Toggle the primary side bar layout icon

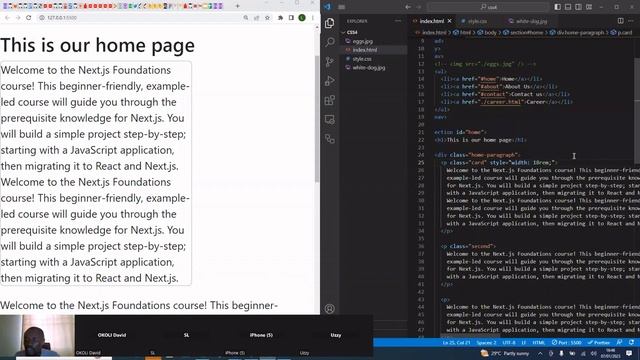(x=558, y=7)
